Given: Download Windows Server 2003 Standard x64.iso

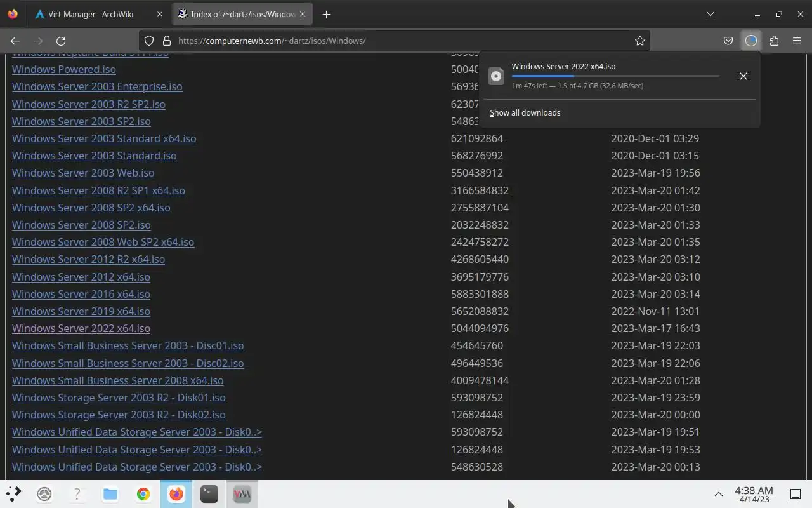Looking at the screenshot, I should (x=104, y=138).
